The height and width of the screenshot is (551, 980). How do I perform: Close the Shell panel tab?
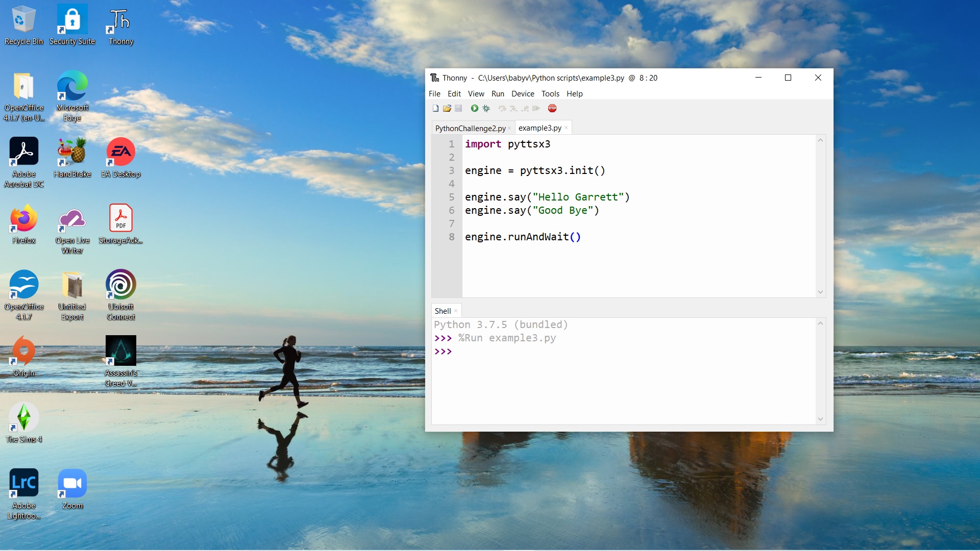click(x=456, y=311)
